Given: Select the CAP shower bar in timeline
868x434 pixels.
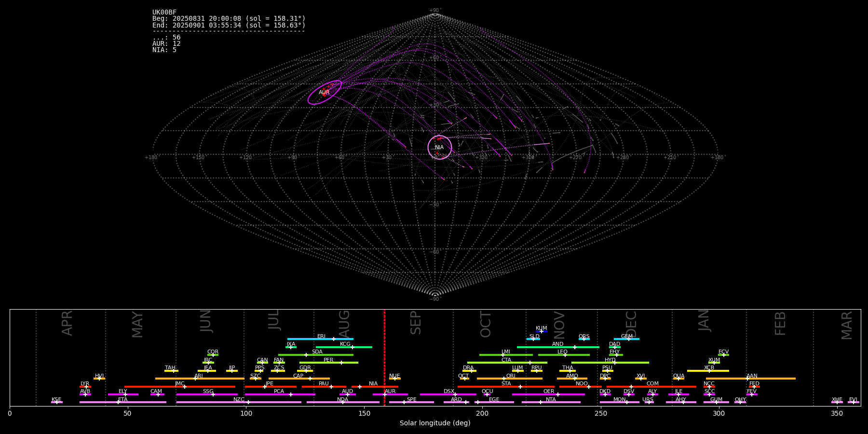Looking at the screenshot, I should tap(299, 379).
